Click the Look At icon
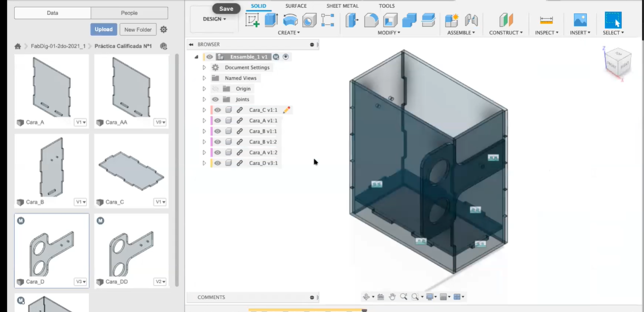644x312 pixels. (x=381, y=297)
